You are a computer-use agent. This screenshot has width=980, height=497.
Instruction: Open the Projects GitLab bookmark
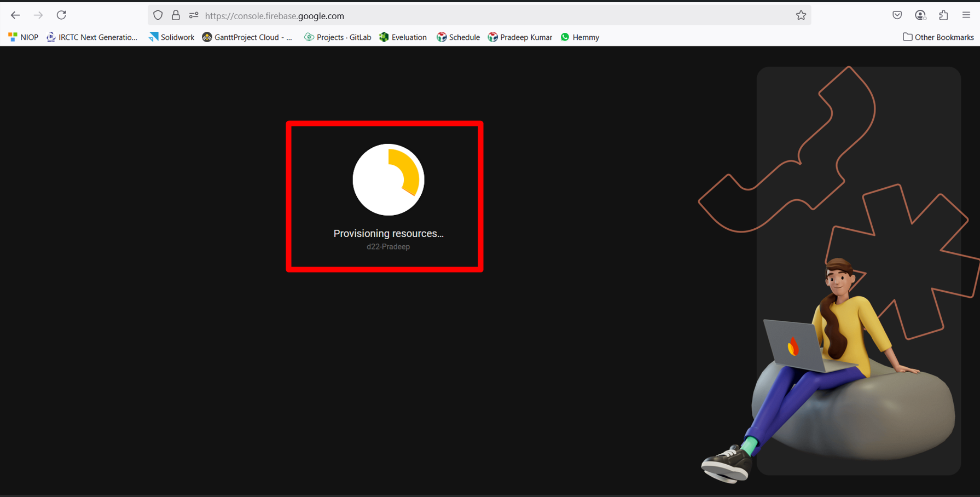point(338,37)
